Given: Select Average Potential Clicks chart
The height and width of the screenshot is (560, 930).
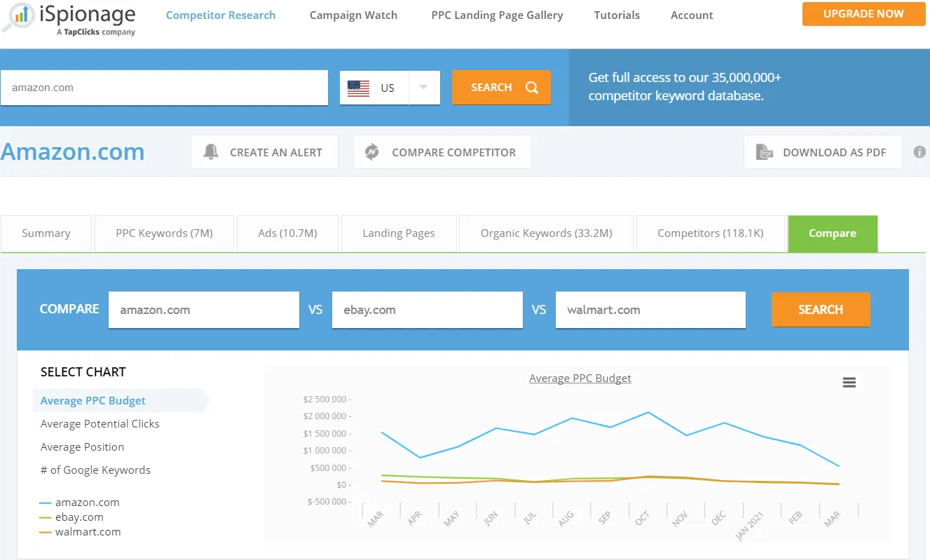Looking at the screenshot, I should pyautogui.click(x=100, y=424).
